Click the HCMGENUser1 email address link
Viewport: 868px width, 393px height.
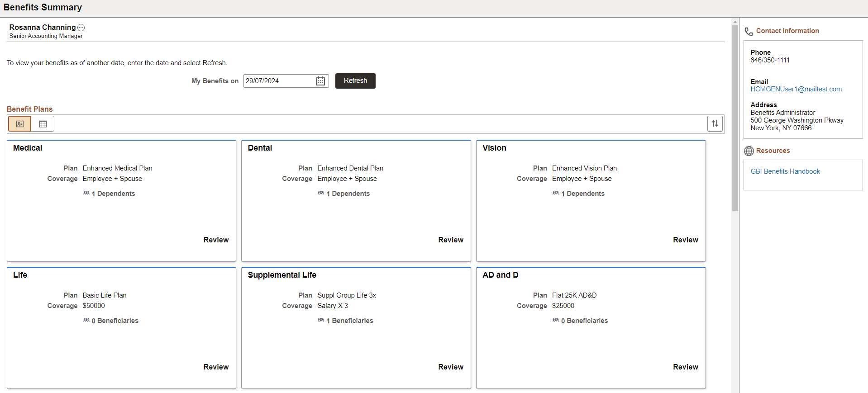[796, 89]
